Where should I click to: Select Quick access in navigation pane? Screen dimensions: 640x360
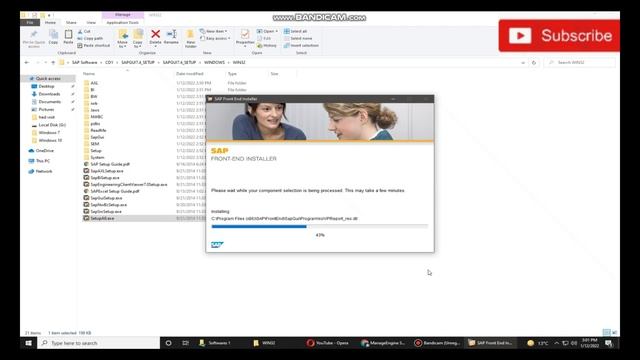point(48,78)
